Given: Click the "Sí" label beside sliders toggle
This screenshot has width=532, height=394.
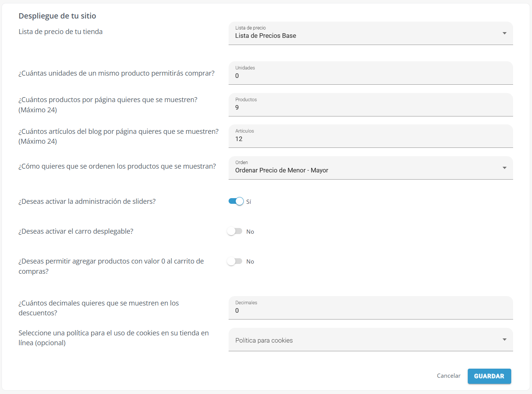Looking at the screenshot, I should (249, 202).
